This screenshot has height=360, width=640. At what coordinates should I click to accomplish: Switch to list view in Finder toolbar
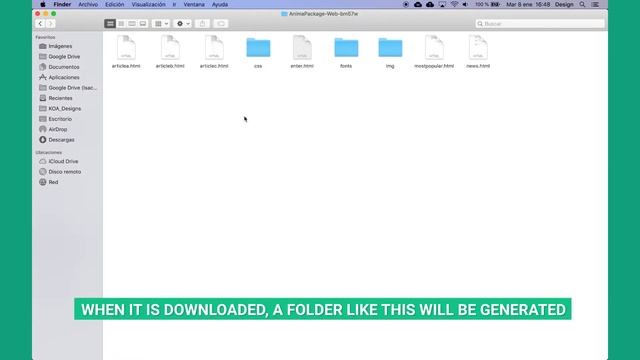coord(121,24)
